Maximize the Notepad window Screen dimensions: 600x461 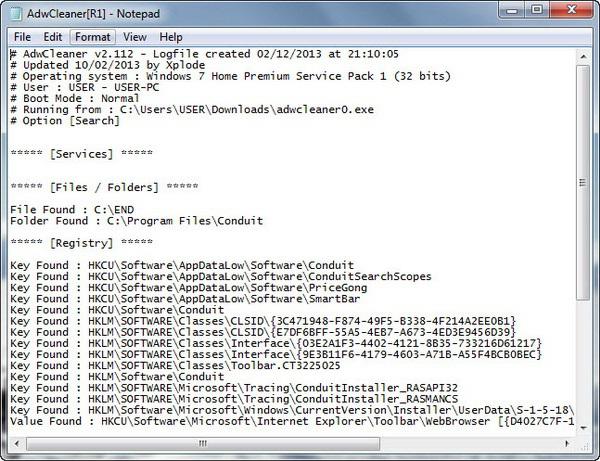coord(537,10)
